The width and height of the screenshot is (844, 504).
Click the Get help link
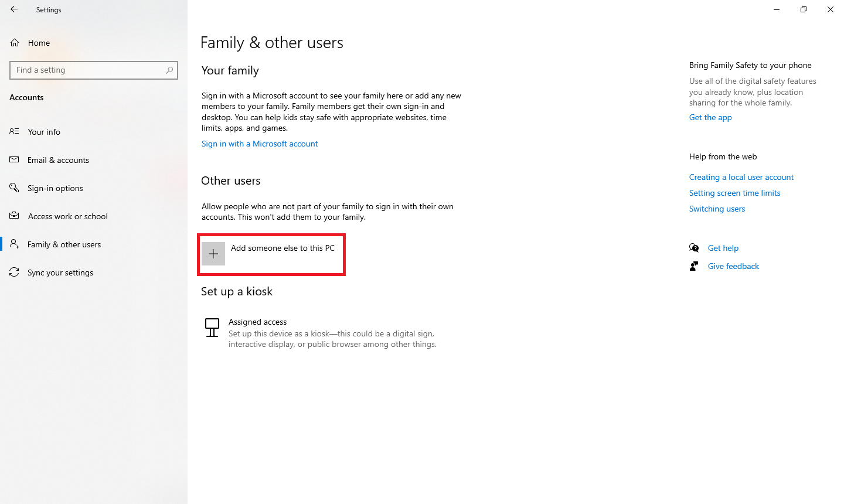tap(723, 248)
